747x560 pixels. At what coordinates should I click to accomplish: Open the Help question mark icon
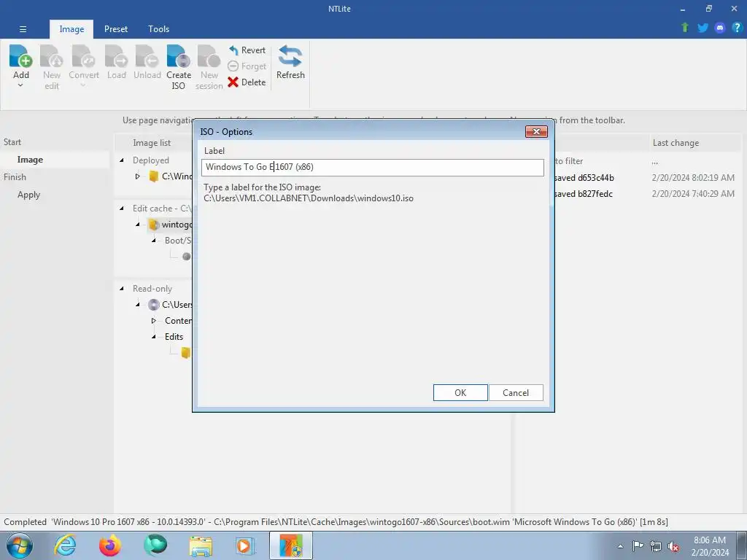(737, 28)
